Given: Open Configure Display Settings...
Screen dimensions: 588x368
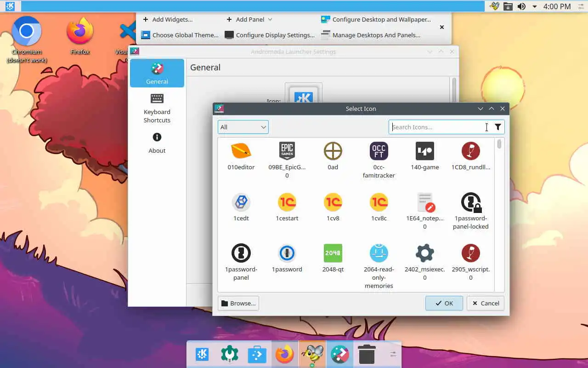Looking at the screenshot, I should (270, 35).
